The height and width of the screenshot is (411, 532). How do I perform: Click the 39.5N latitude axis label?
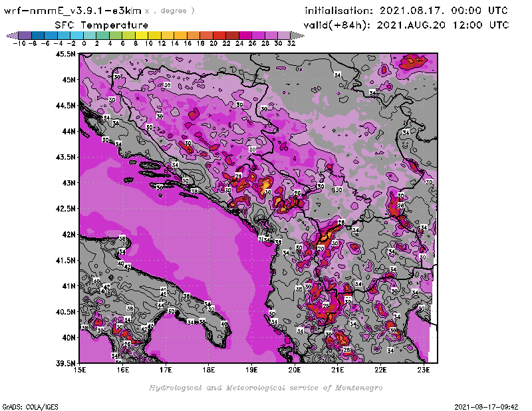tap(66, 363)
